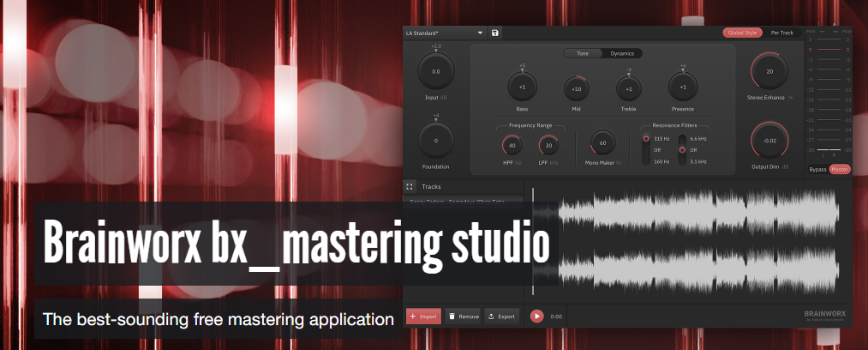Turn off the low resonance filter switch
Image resolution: width=868 pixels, height=350 pixels.
point(657,150)
